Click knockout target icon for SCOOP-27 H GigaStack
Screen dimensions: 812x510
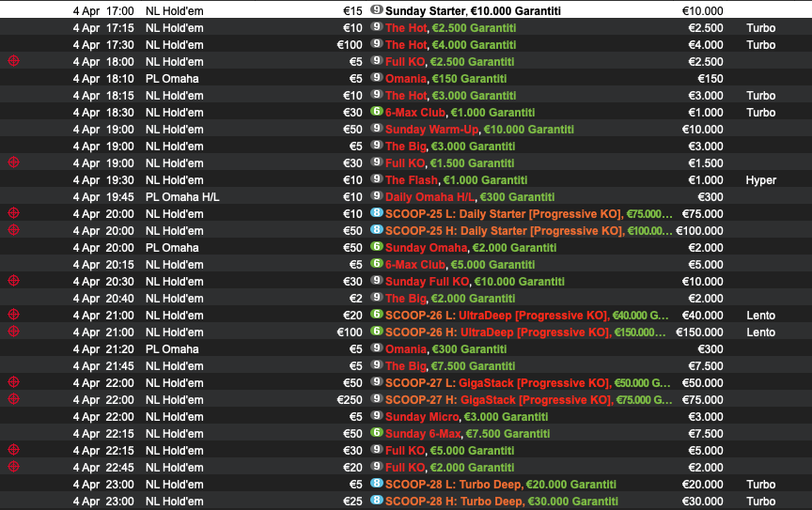coord(14,399)
